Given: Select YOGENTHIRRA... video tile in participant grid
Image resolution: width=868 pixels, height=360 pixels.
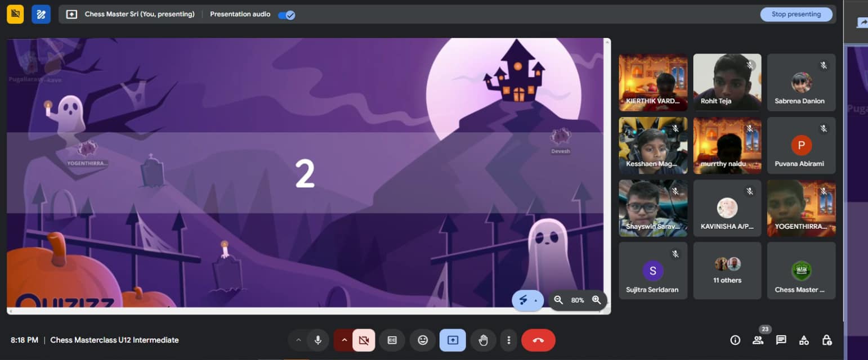Looking at the screenshot, I should pyautogui.click(x=801, y=208).
